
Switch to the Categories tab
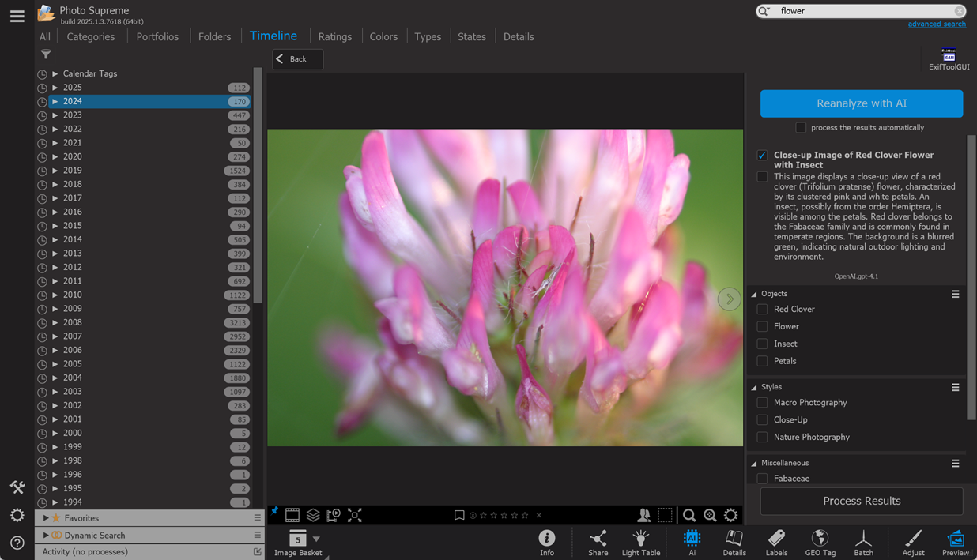(x=91, y=36)
